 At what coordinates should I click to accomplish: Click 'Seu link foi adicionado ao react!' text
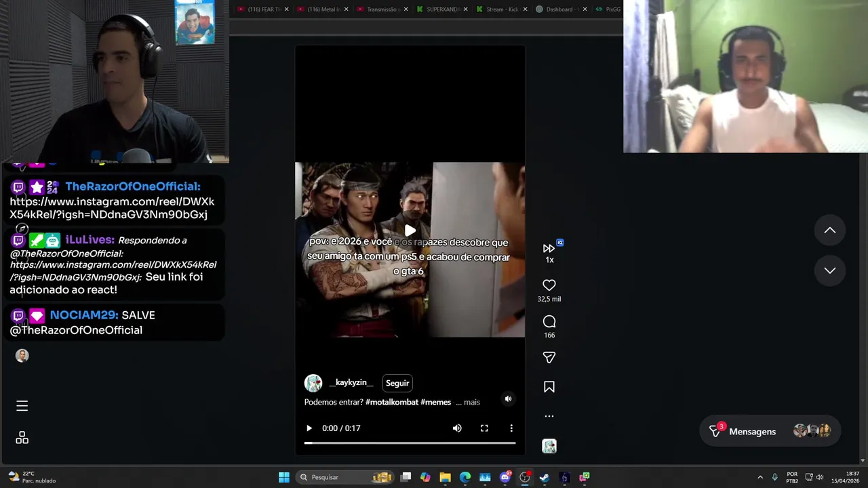pos(106,283)
